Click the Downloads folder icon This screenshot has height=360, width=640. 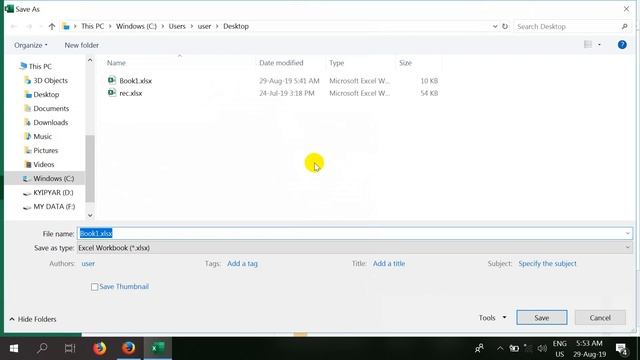(x=28, y=122)
